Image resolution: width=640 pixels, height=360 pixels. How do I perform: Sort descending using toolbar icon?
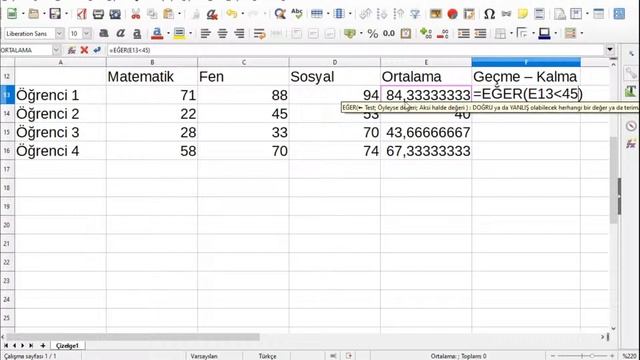(x=398, y=14)
